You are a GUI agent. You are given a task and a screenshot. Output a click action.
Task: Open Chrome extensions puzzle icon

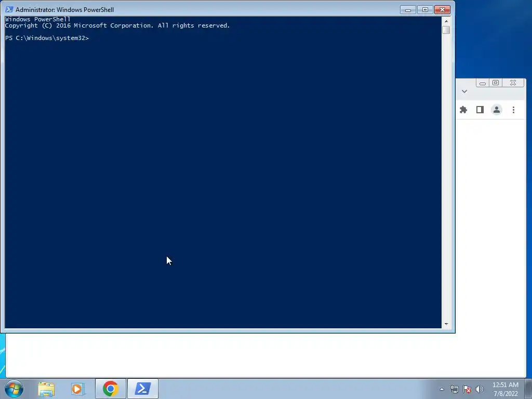[x=463, y=110]
